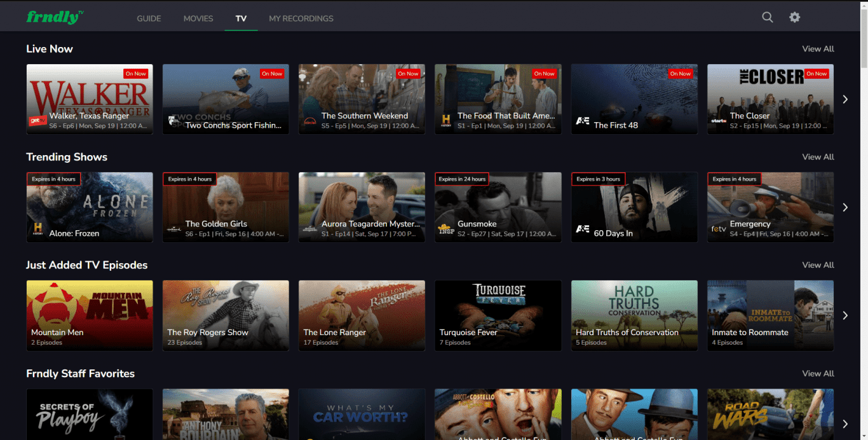
Task: Click the Frndly TV logo
Action: pyautogui.click(x=55, y=17)
